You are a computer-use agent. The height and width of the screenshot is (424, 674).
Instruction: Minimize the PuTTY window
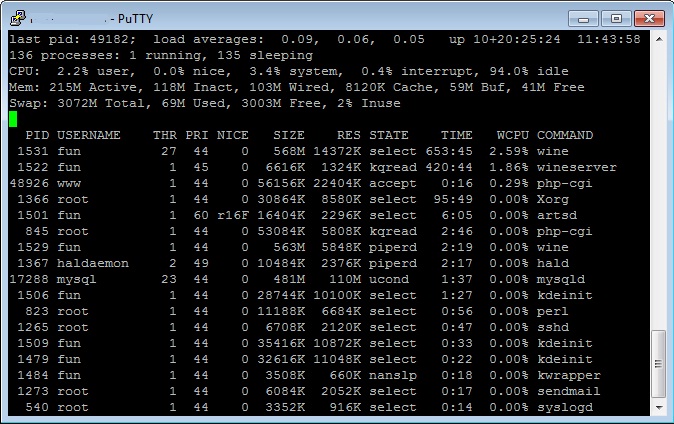[586, 17]
